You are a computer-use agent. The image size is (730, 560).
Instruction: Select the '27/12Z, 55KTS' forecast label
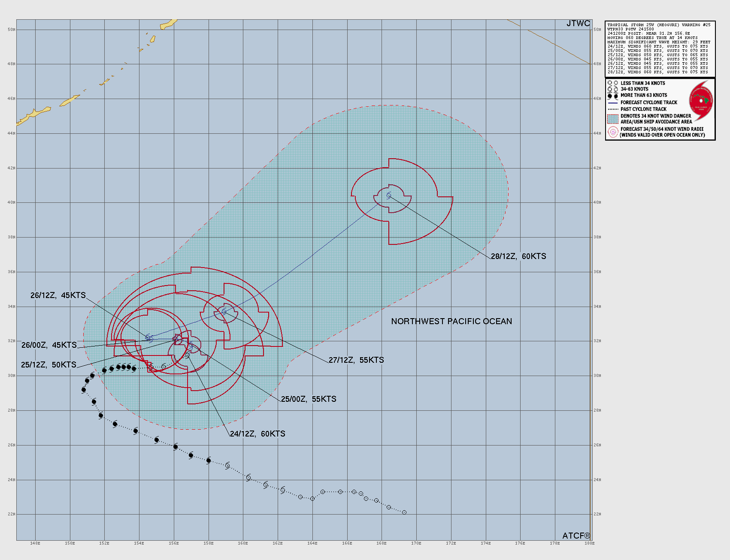356,360
